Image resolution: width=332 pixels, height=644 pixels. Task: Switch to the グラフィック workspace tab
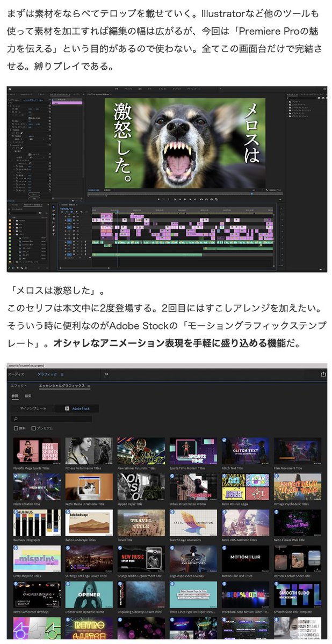pyautogui.click(x=47, y=374)
